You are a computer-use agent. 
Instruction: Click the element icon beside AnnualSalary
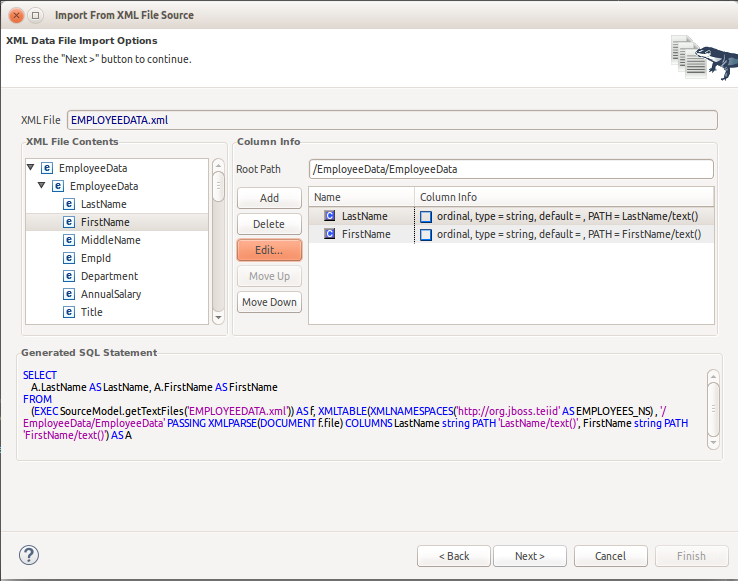point(69,294)
